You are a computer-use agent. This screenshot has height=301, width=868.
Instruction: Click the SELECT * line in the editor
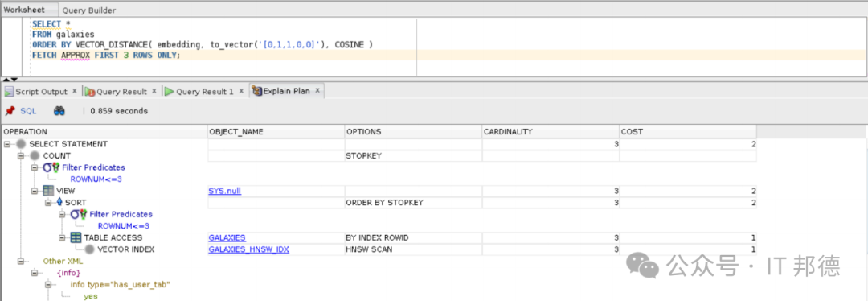(x=51, y=24)
